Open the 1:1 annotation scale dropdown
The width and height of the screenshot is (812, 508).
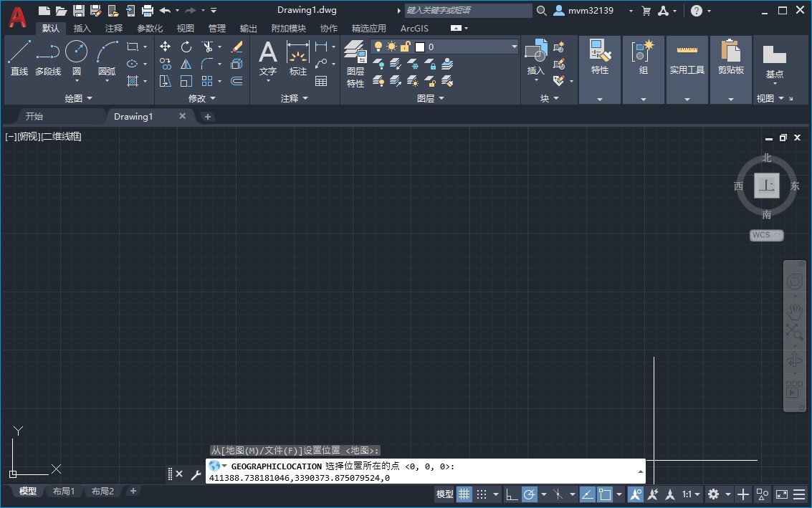point(691,494)
